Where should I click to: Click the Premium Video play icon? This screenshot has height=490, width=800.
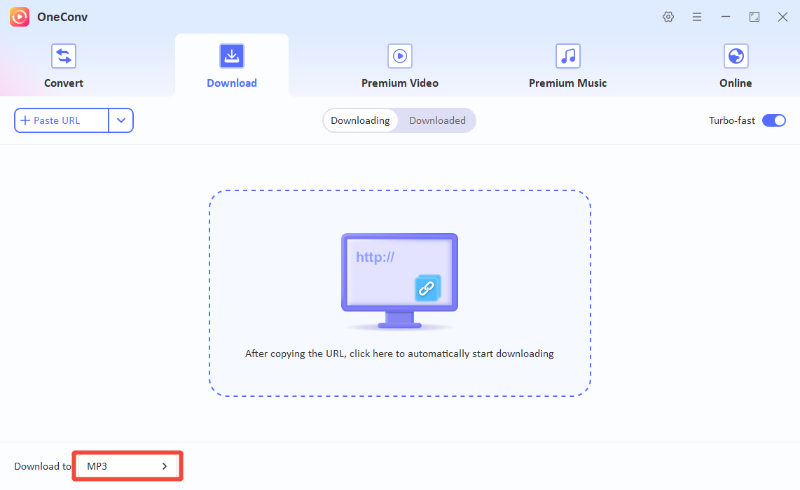pyautogui.click(x=400, y=56)
